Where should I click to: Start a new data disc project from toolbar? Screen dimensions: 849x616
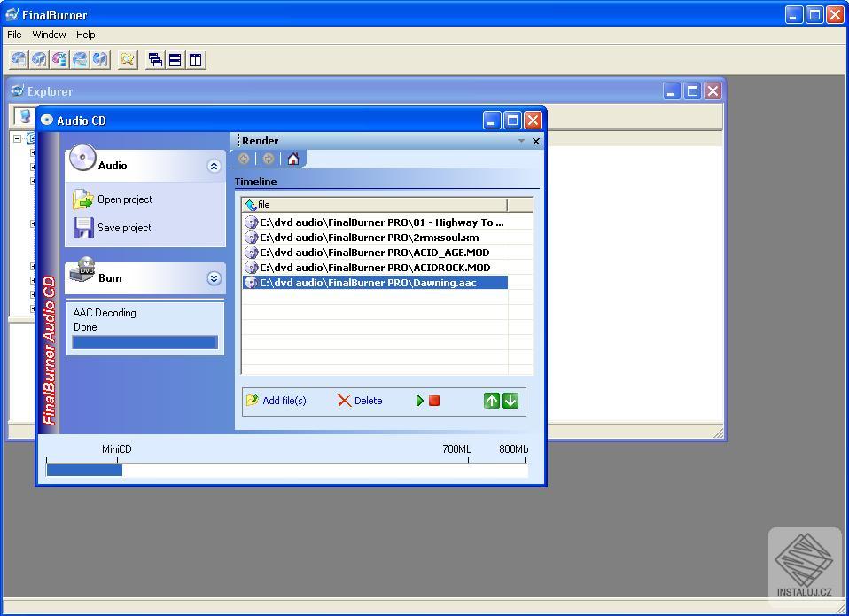pos(19,59)
